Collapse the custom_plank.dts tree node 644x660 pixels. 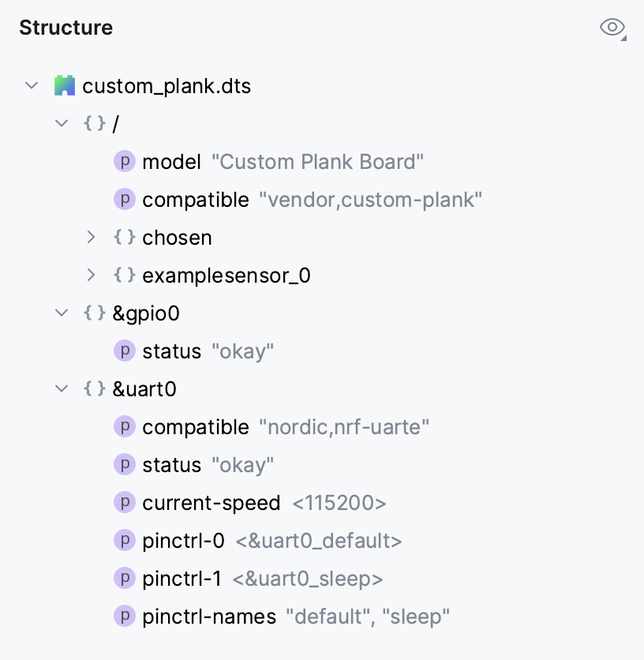[31, 85]
